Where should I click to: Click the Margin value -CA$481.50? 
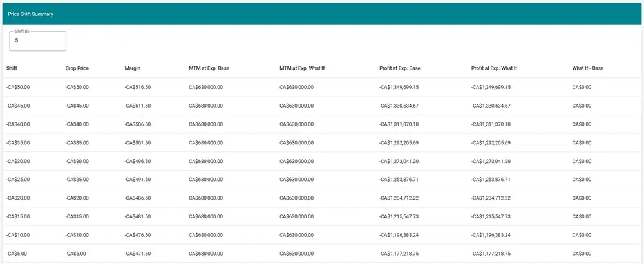(138, 216)
